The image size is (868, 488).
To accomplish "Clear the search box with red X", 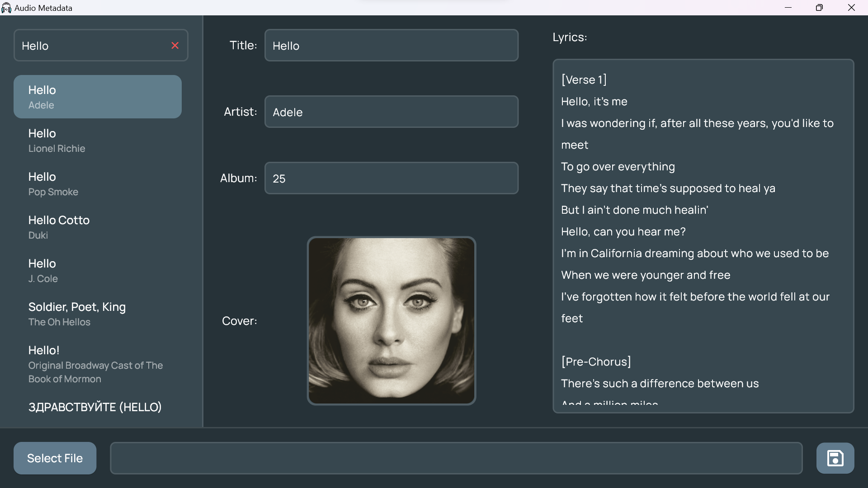I will coord(175,46).
